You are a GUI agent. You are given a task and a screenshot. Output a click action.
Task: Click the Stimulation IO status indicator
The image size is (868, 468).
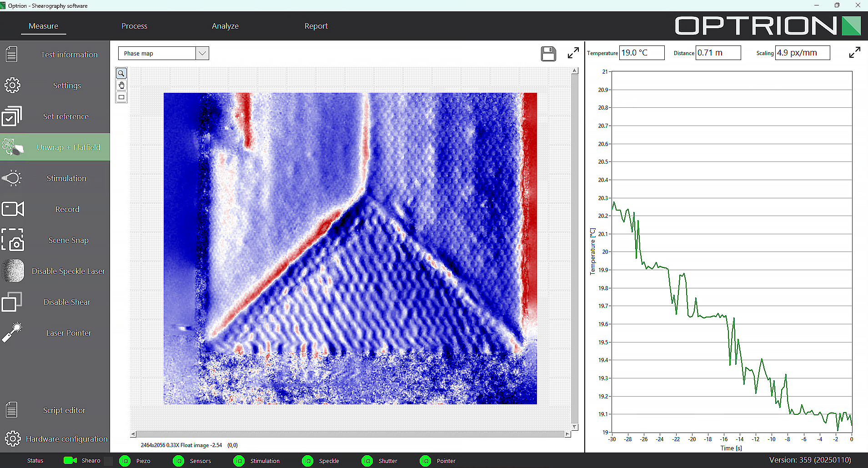click(x=239, y=461)
